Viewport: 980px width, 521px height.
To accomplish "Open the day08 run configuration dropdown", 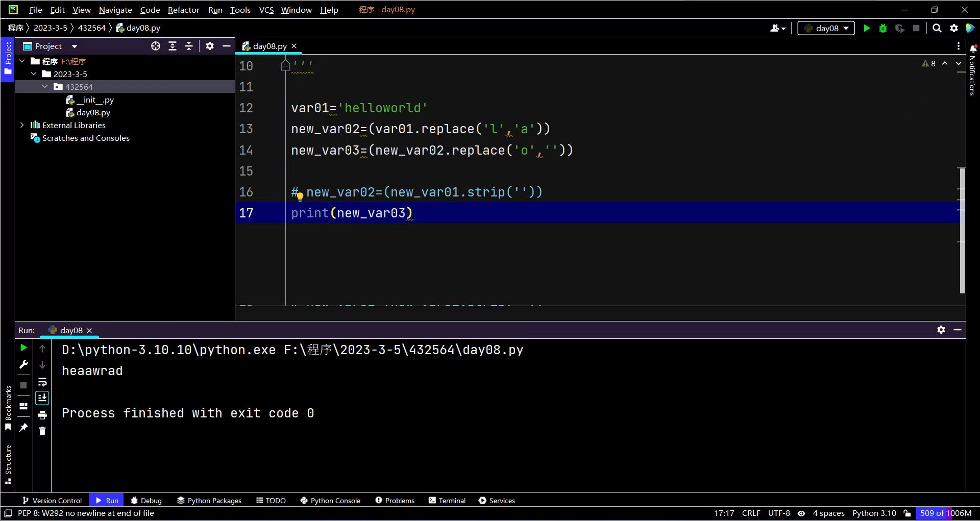I will click(826, 29).
